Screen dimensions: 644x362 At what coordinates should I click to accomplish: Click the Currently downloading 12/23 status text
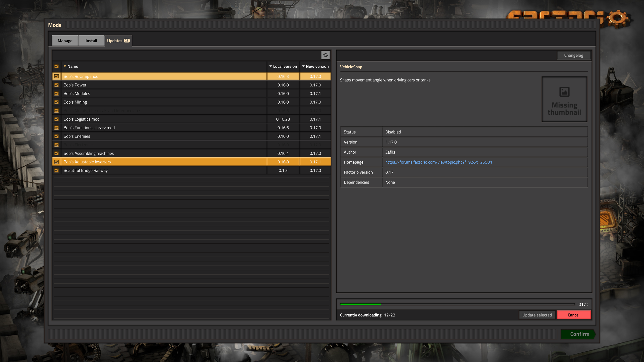tap(368, 315)
